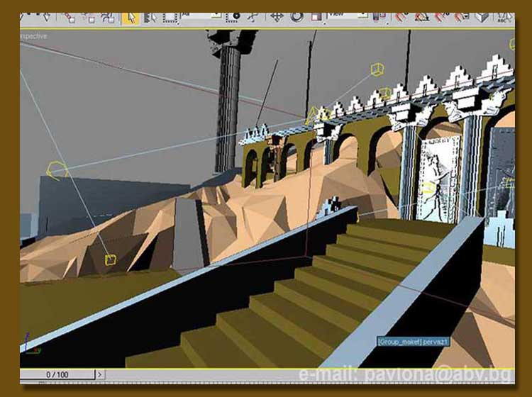Open the selection filter dropdown arrow

click(x=216, y=16)
